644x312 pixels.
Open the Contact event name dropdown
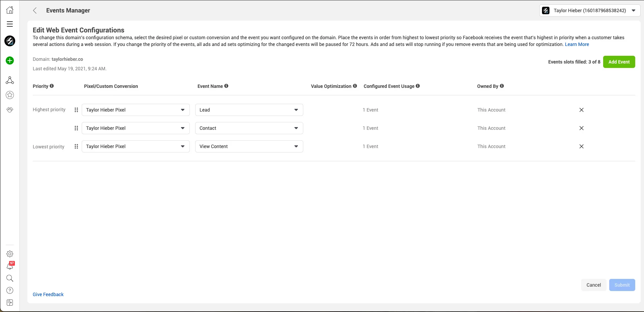[x=249, y=128]
